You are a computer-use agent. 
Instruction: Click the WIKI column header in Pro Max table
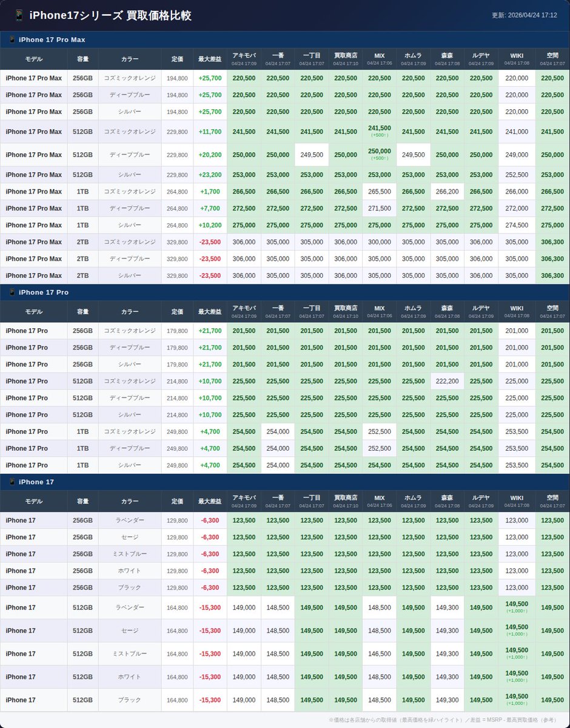pos(517,59)
